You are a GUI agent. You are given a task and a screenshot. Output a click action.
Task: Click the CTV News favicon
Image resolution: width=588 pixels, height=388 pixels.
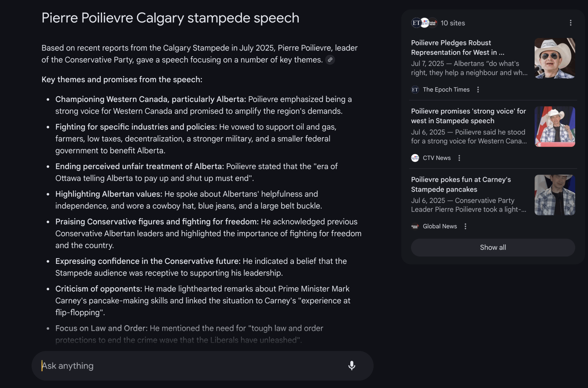[415, 158]
